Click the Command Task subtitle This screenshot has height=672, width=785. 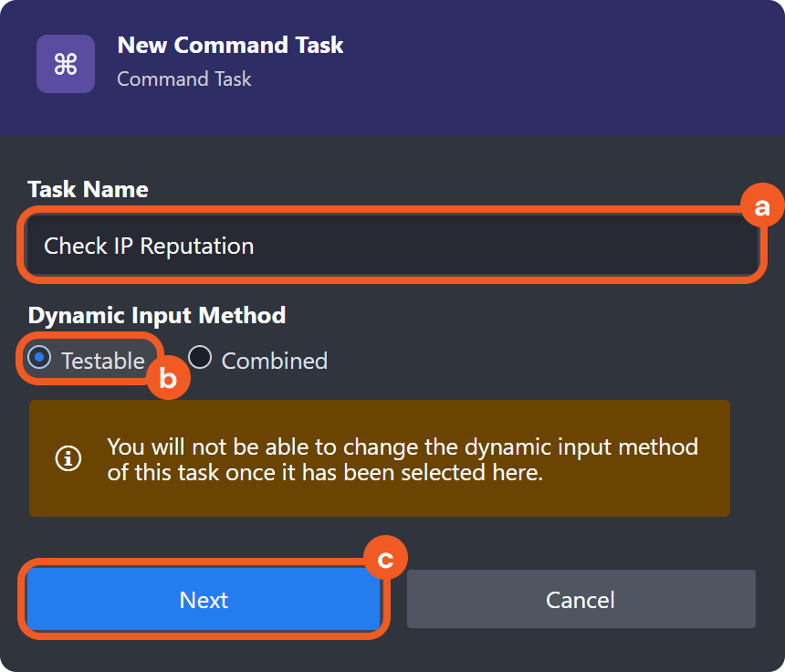click(184, 79)
